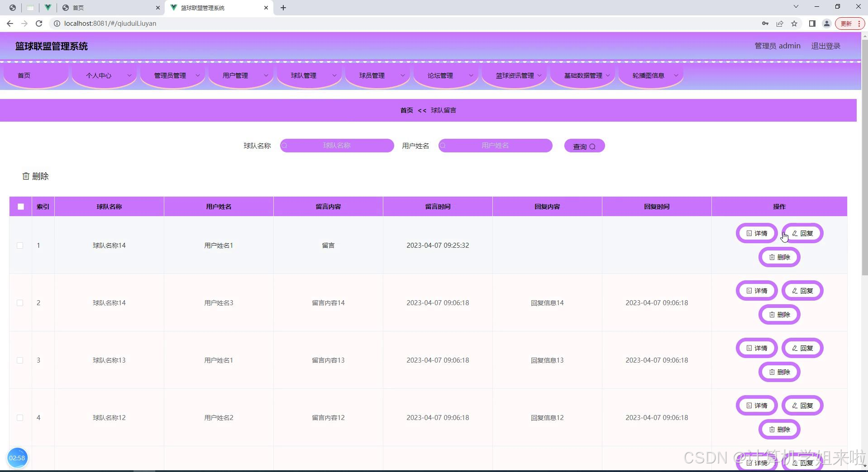Expand the 基础数据管理 menu

point(583,76)
